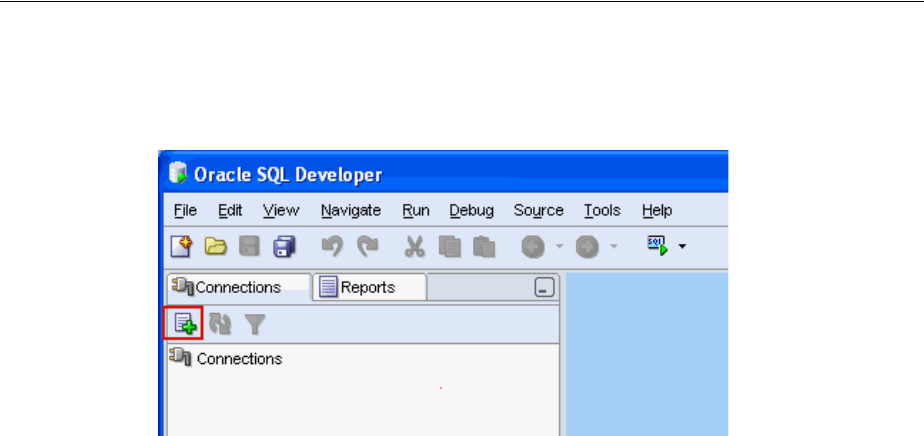Click the New document toolbar icon

[x=181, y=246]
